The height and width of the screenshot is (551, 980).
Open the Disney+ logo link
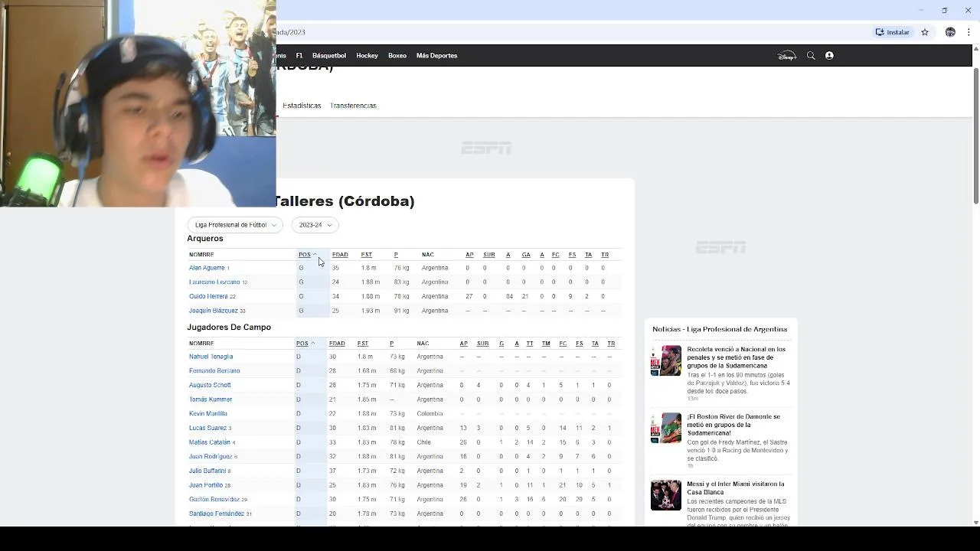787,56
